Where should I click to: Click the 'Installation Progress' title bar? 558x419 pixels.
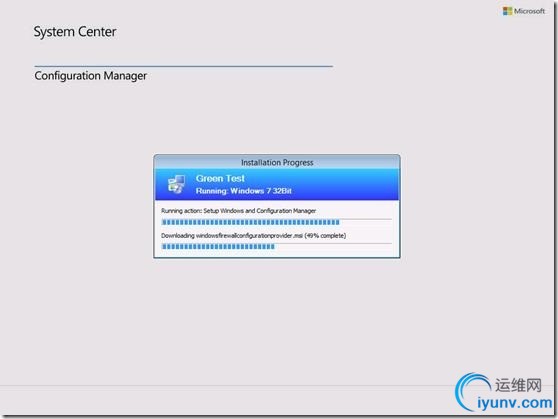[x=277, y=162]
